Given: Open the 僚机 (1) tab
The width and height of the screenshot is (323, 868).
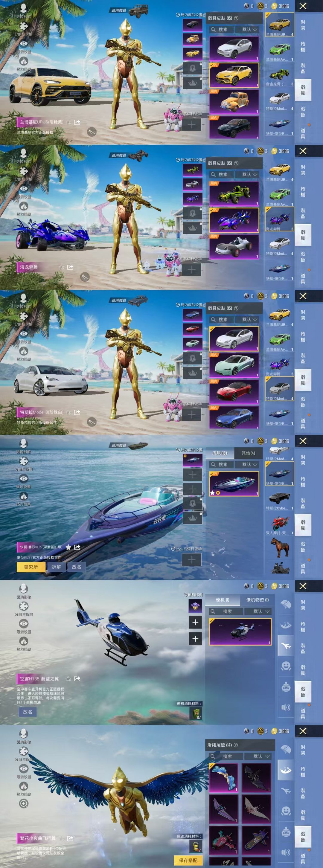Looking at the screenshot, I should point(223,600).
